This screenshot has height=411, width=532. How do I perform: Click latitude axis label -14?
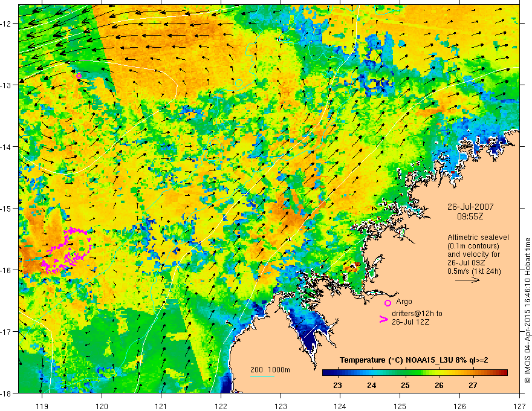pos(7,147)
